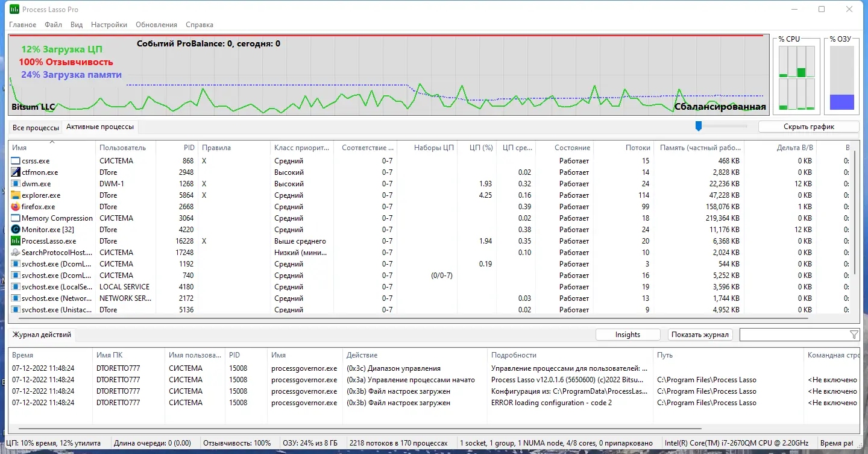Sort processes by the ЦП (%) column
The height and width of the screenshot is (454, 868).
[x=477, y=148]
